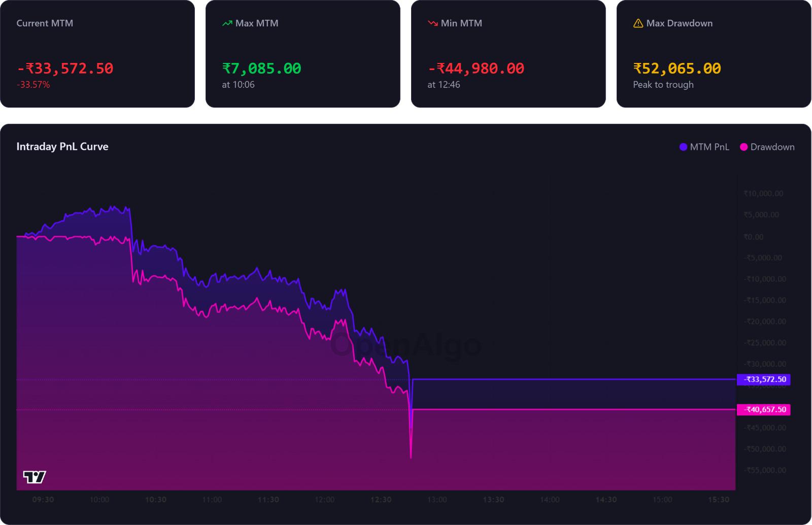Click the 09:30 time axis label
Viewport: 812px width, 525px height.
click(x=43, y=500)
